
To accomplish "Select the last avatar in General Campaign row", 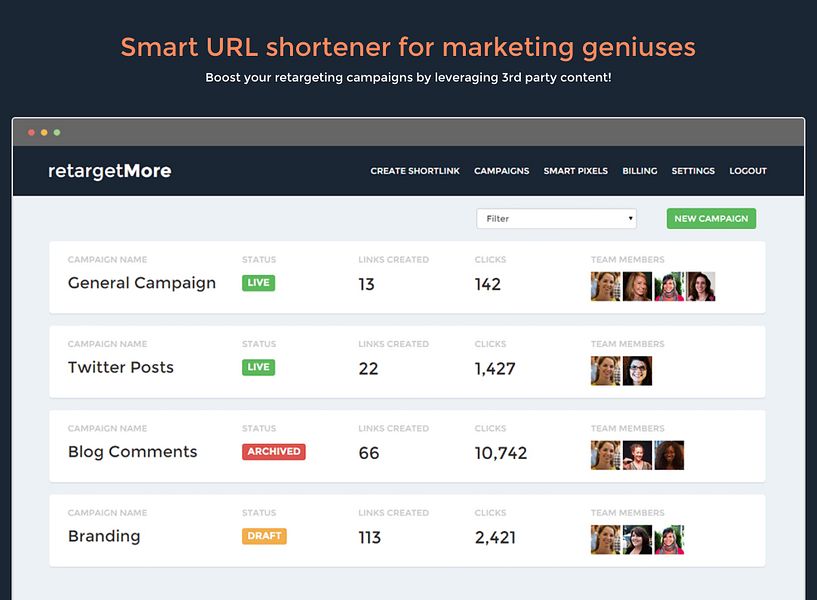I will (701, 286).
